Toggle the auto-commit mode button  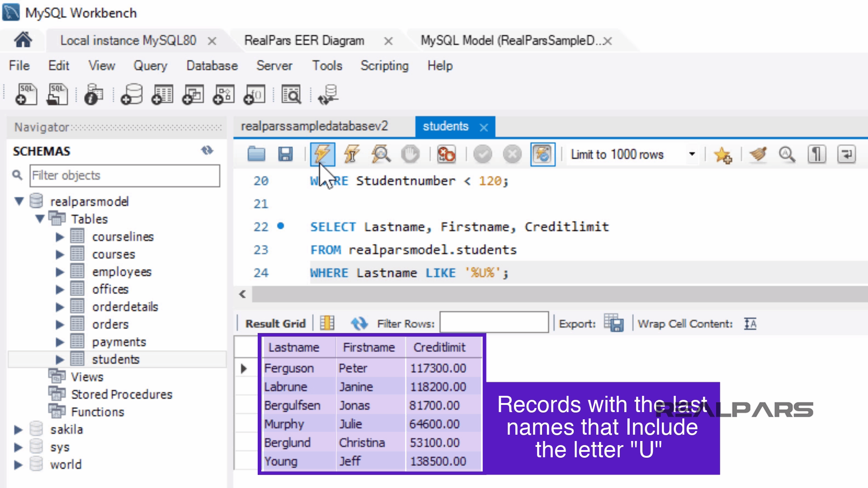[x=542, y=155]
